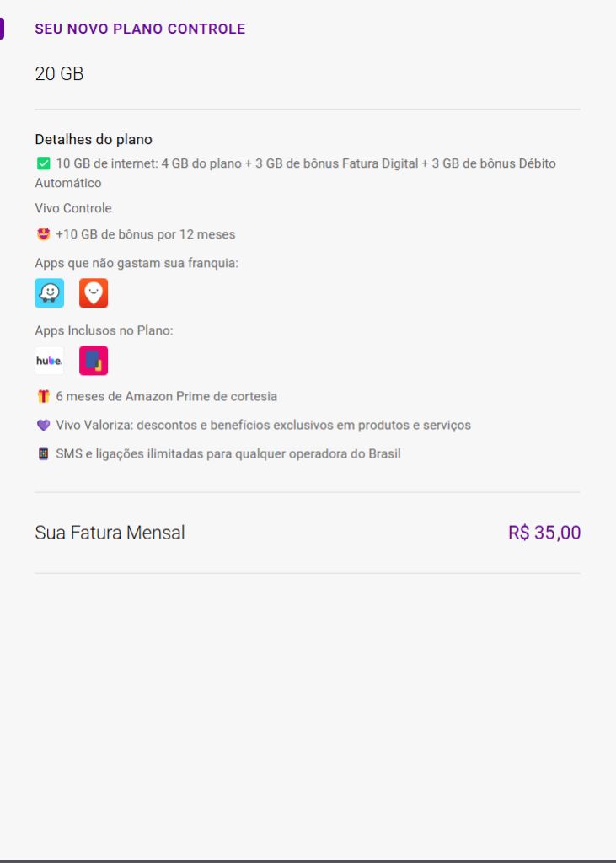Open the hube app icon
The width and height of the screenshot is (616, 863).
[x=49, y=361]
